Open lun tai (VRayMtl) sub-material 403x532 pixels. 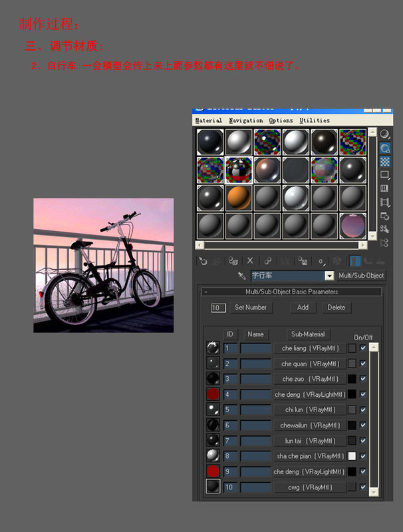(x=310, y=441)
